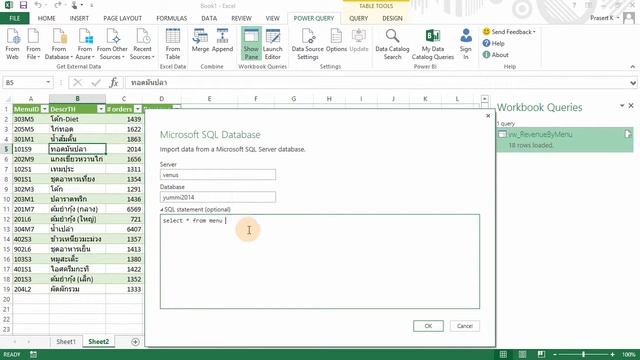Click the Server input field
640x360 pixels.
point(218,175)
